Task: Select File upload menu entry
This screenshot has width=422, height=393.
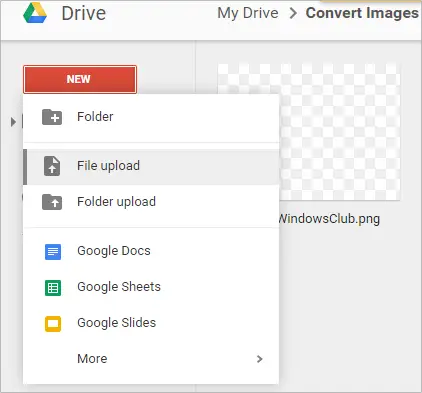Action: [x=151, y=166]
